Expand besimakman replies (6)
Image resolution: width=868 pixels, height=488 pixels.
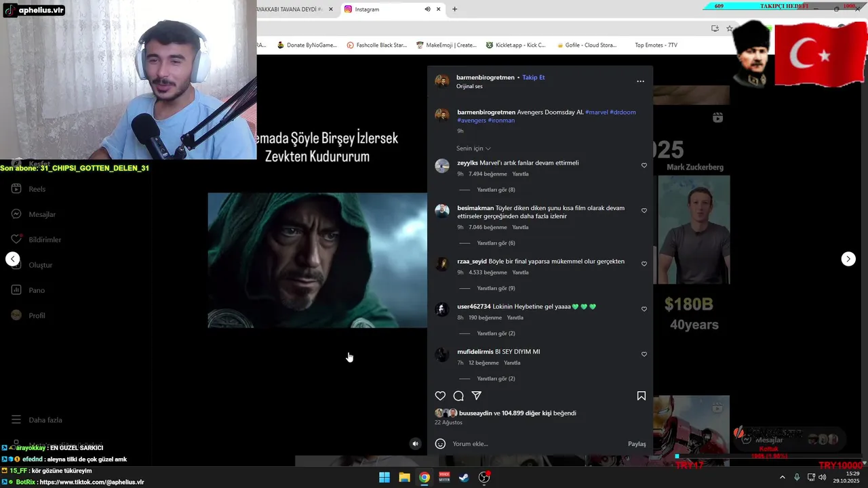[496, 243]
